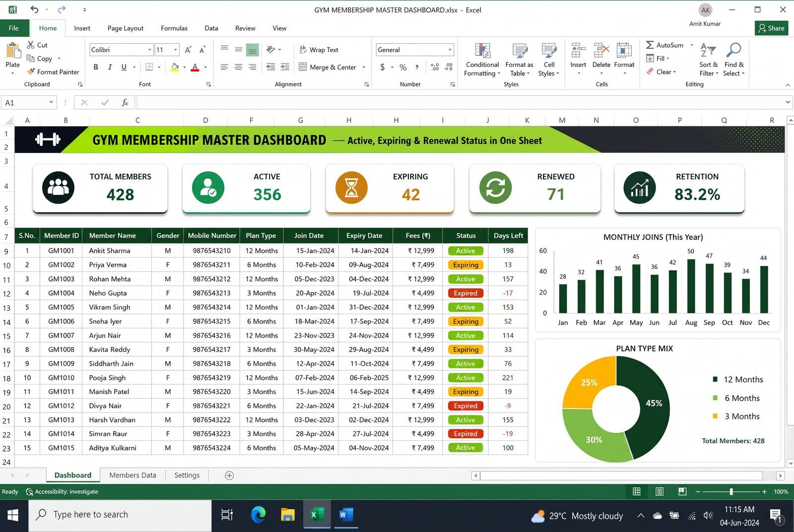Click the Cell Styles icon
794x532 pixels.
pyautogui.click(x=549, y=51)
